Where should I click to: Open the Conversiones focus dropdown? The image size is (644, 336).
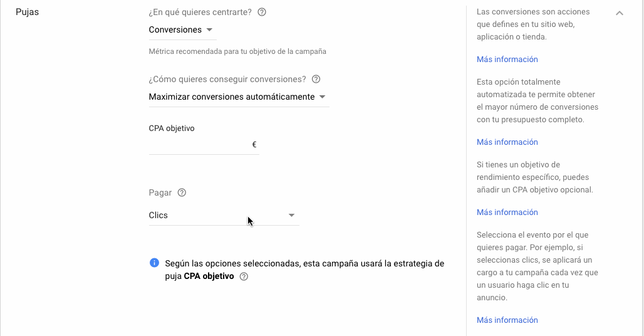(182, 30)
